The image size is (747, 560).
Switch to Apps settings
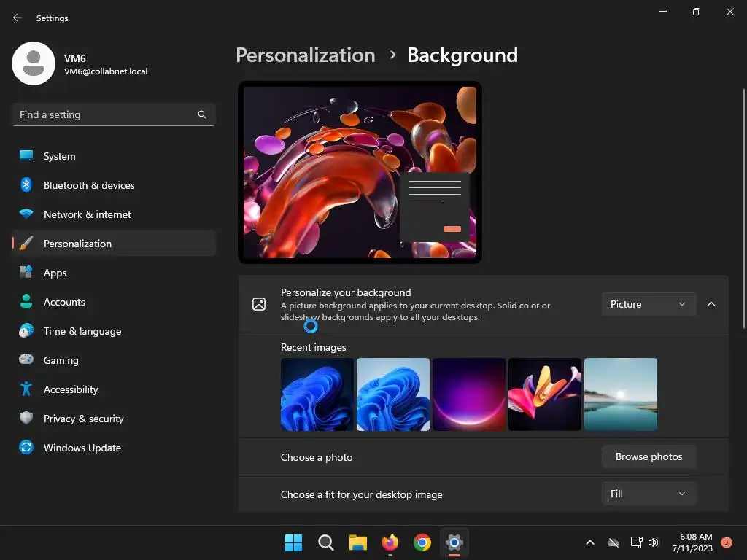pos(114,273)
